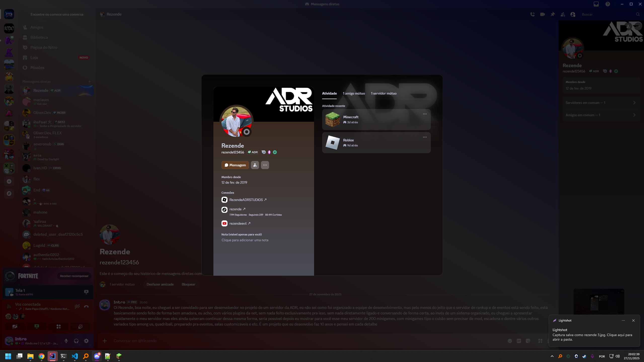This screenshot has width=644, height=362.
Task: Open user settings gear icon
Action: (86, 341)
